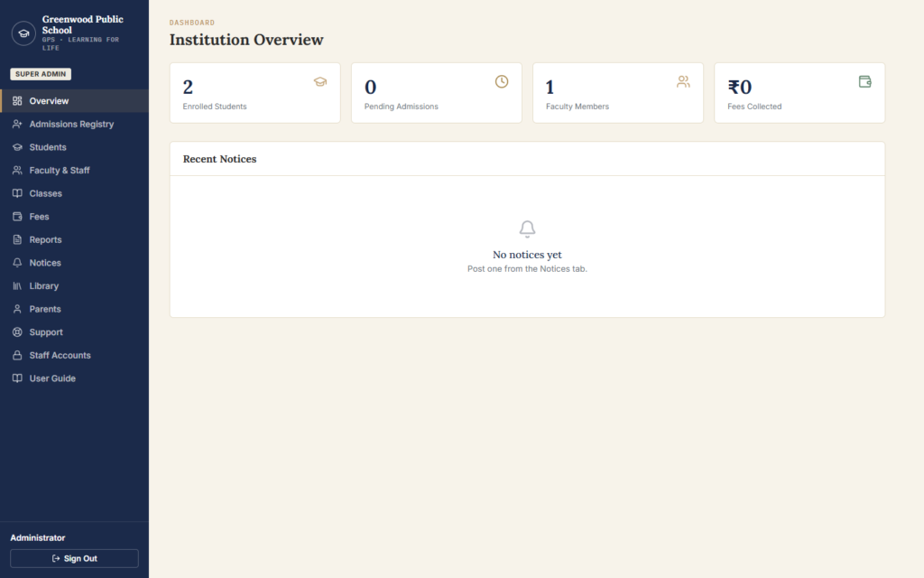Click the Greenwood Public School logo icon
Image resolution: width=924 pixels, height=578 pixels.
(x=23, y=33)
